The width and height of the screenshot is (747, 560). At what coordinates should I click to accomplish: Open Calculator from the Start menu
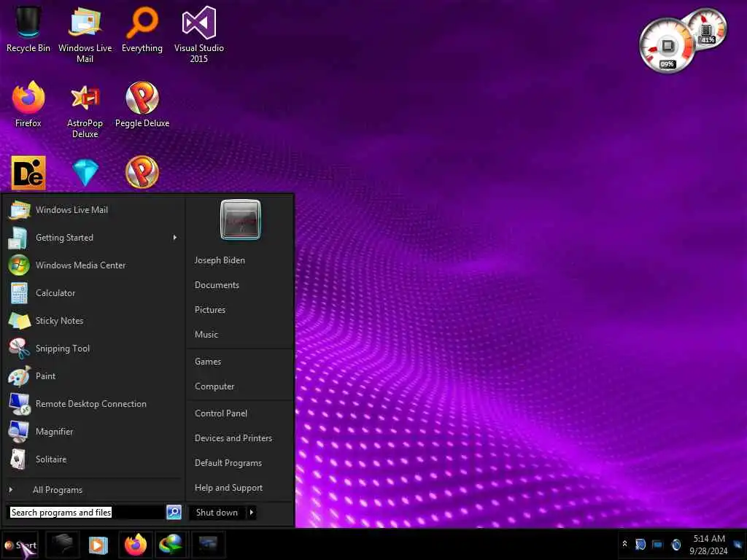[x=93, y=293]
